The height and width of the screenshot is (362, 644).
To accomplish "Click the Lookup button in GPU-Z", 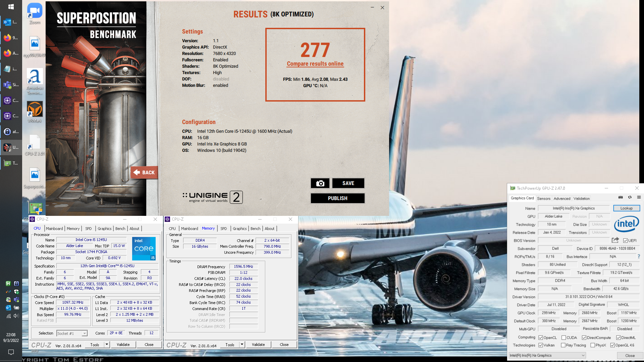I will [626, 208].
